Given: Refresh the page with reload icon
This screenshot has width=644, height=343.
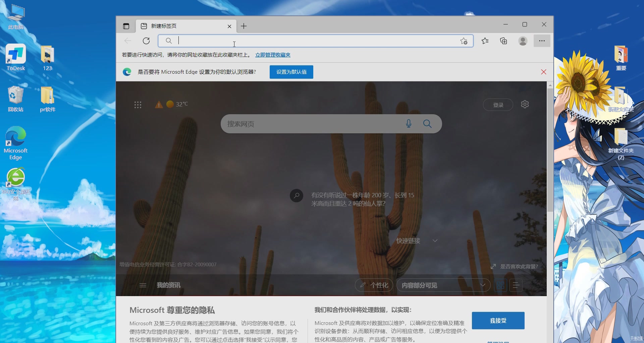Looking at the screenshot, I should [146, 41].
